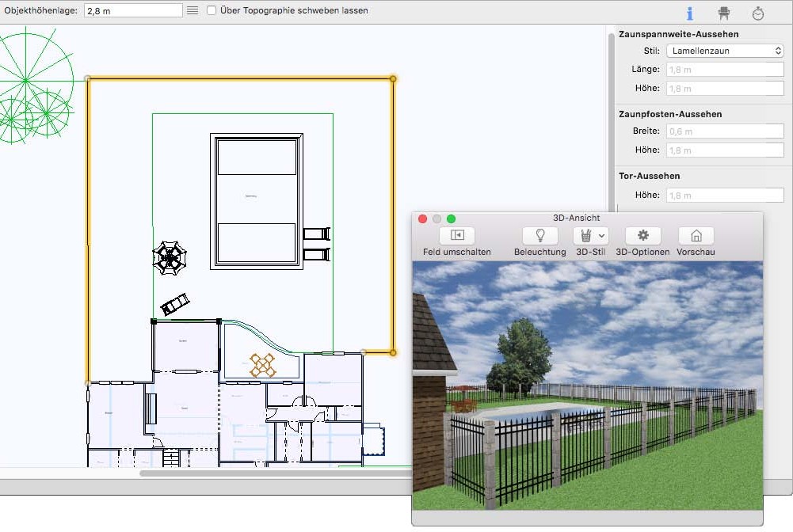Open the Beleuchtung lightbulb tool

(x=540, y=235)
